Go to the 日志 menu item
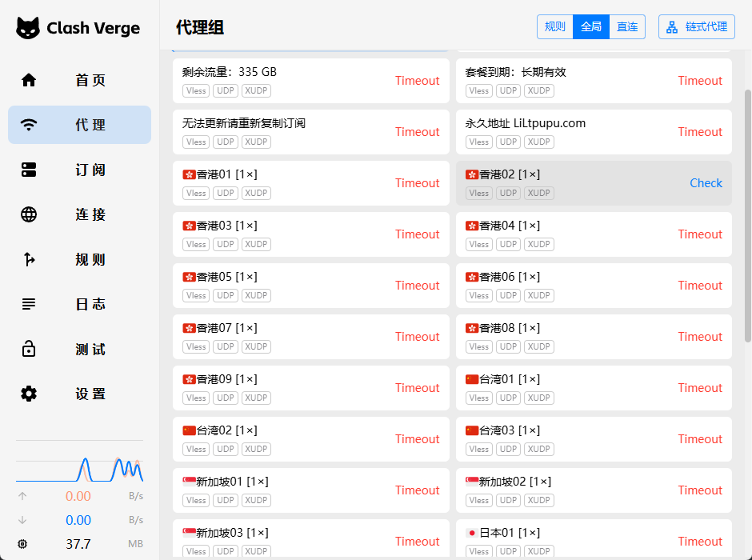The height and width of the screenshot is (560, 752). click(x=90, y=304)
